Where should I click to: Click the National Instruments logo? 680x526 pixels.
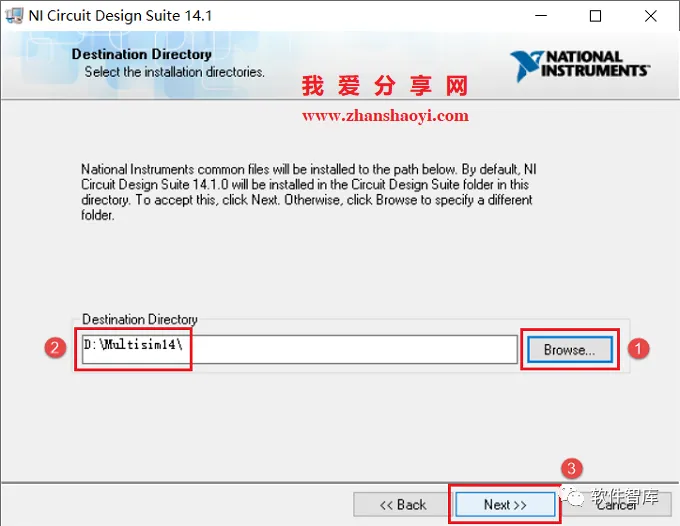tap(580, 65)
